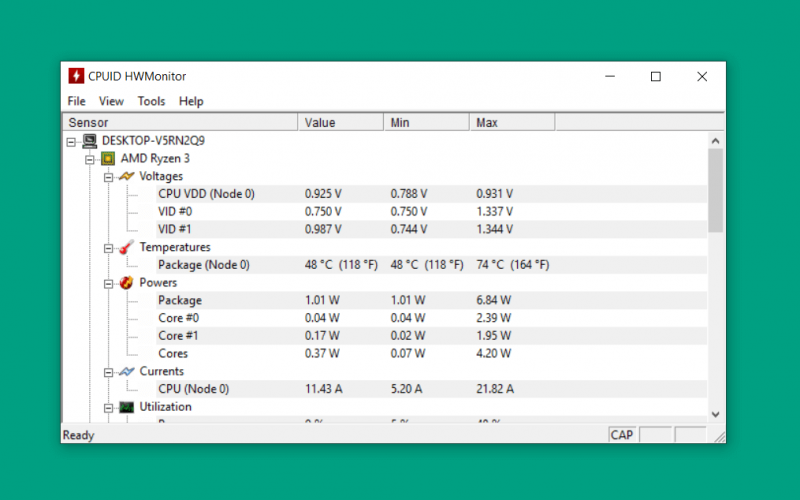Click the Ready status bar text

79,435
